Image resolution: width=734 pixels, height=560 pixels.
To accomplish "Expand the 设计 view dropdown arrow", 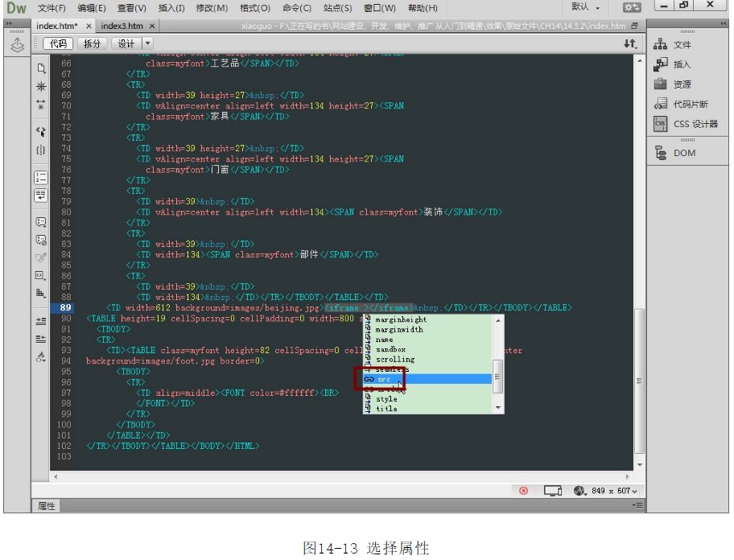I will pyautogui.click(x=148, y=43).
